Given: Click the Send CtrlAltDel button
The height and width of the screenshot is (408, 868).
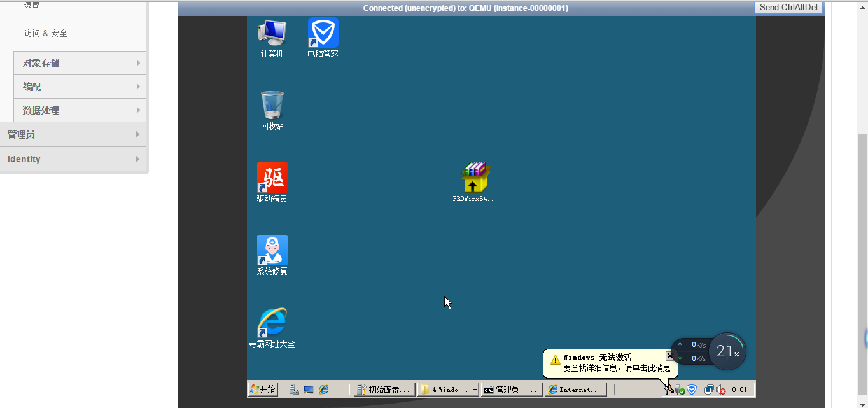Looking at the screenshot, I should coord(788,8).
